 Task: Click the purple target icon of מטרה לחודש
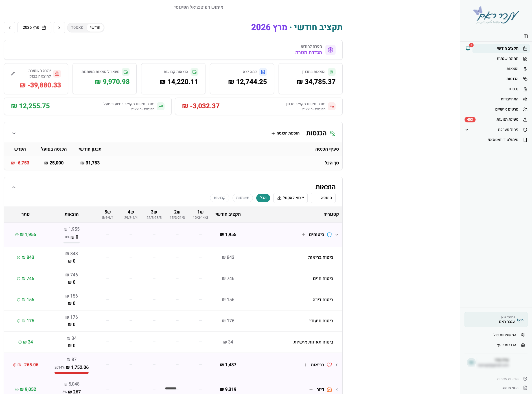(330, 50)
